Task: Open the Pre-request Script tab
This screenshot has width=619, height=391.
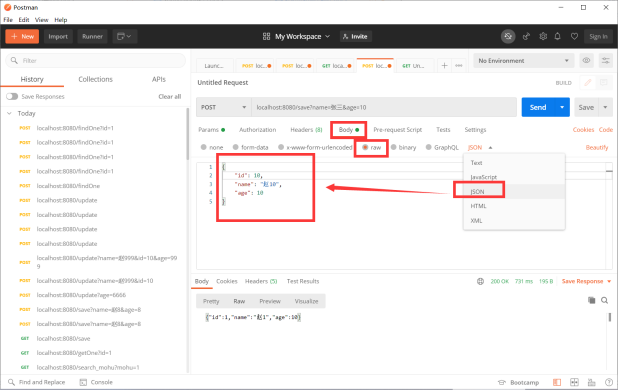Action: pyautogui.click(x=398, y=130)
